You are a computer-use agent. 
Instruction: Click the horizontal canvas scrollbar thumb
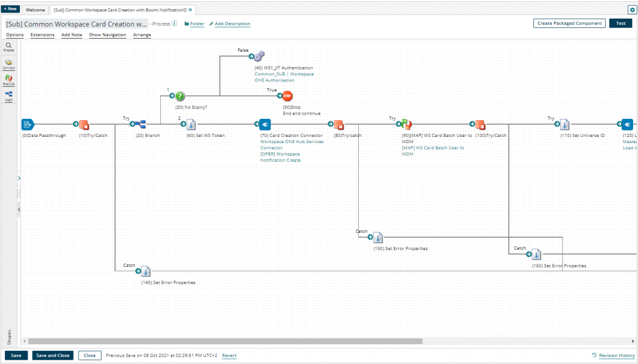coord(225,341)
